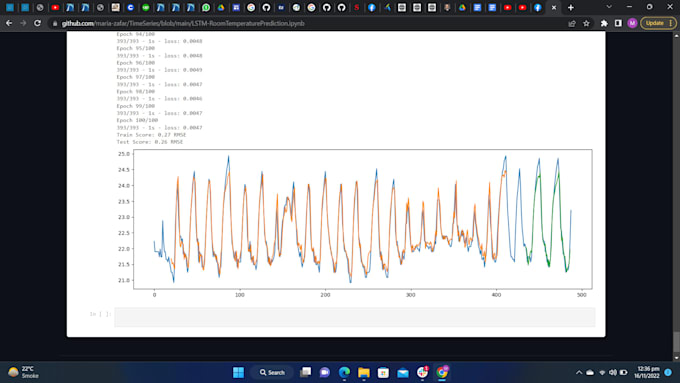Viewport: 680px width, 383px height.
Task: Launch Microsoft Edge from the taskbar
Action: (344, 372)
